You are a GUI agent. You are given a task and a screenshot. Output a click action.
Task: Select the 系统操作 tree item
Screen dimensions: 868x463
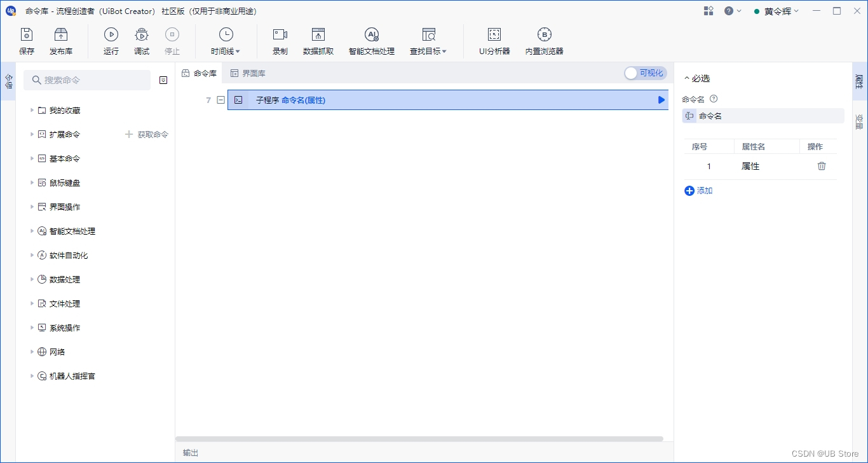tap(65, 328)
